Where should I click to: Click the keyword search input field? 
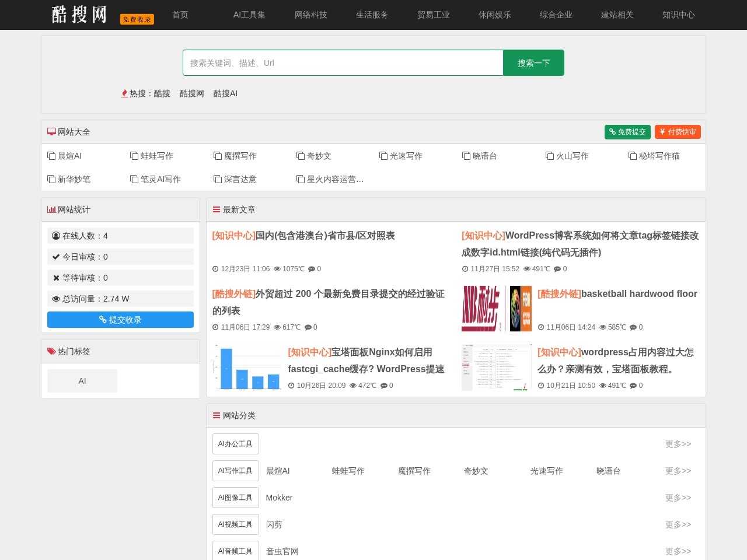343,62
